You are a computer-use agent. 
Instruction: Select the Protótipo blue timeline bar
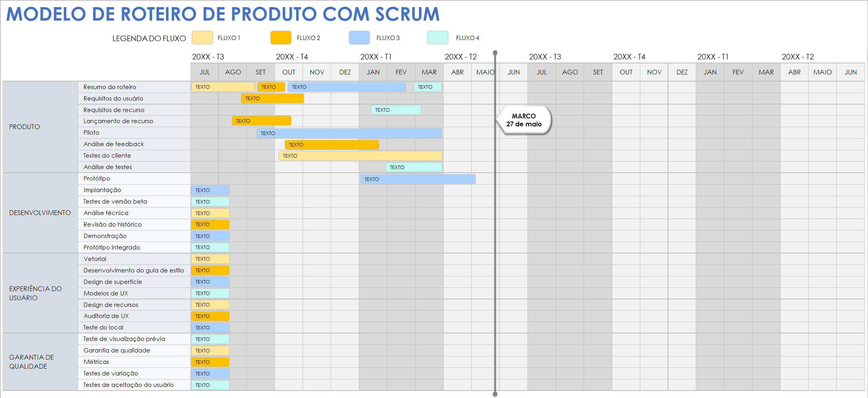(x=418, y=179)
